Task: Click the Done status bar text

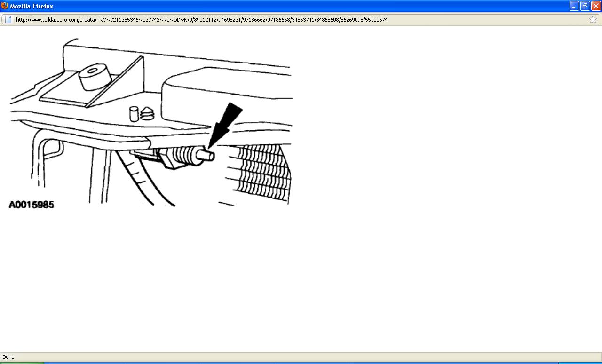Action: 8,357
